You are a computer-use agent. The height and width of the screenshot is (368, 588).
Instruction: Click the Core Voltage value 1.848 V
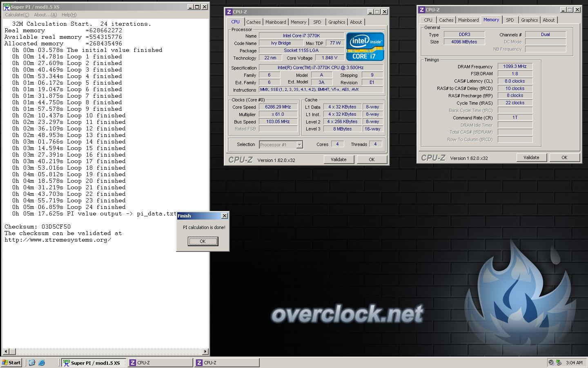coord(330,58)
